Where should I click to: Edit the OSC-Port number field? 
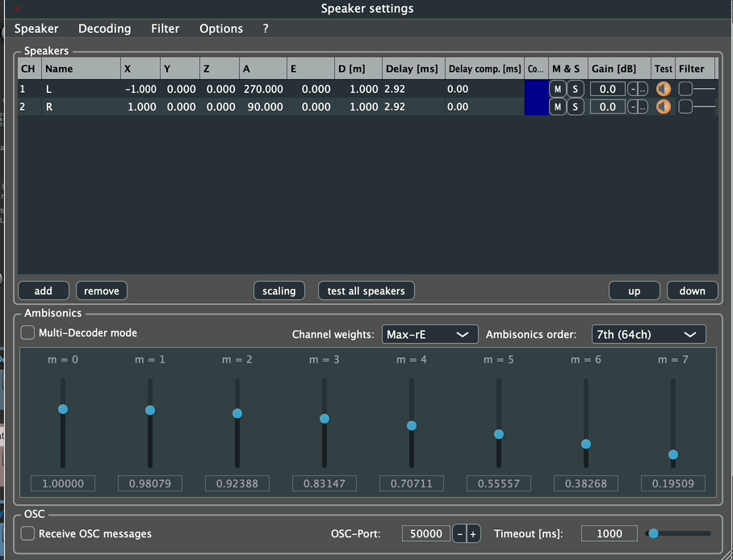pyautogui.click(x=425, y=533)
